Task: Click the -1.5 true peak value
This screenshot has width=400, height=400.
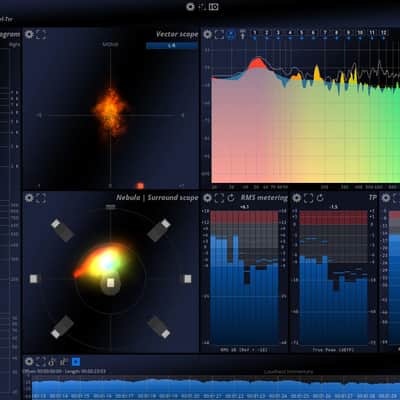Action: point(333,207)
